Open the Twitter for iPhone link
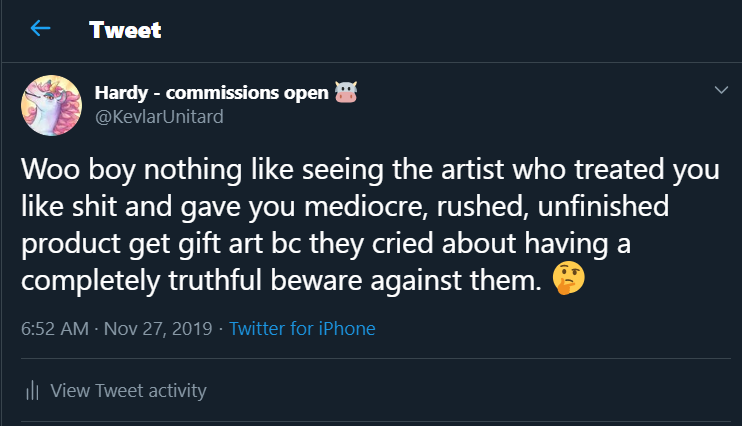The width and height of the screenshot is (742, 426). 302,328
